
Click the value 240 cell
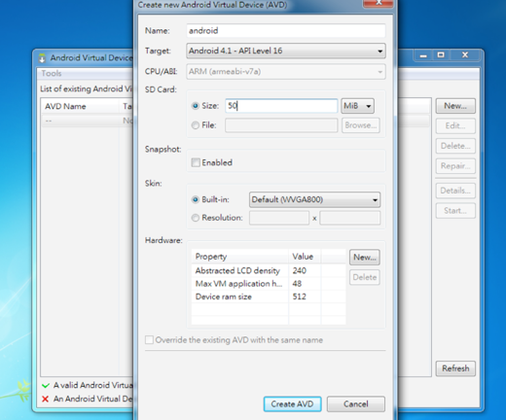305,270
